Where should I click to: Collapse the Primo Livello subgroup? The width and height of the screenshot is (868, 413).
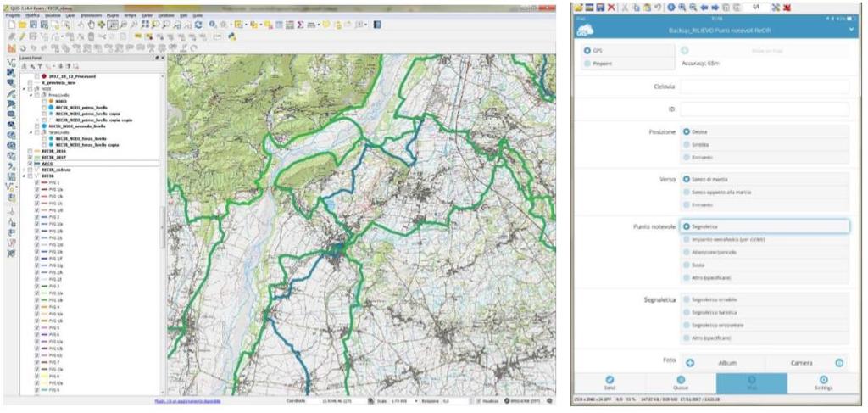[x=31, y=95]
